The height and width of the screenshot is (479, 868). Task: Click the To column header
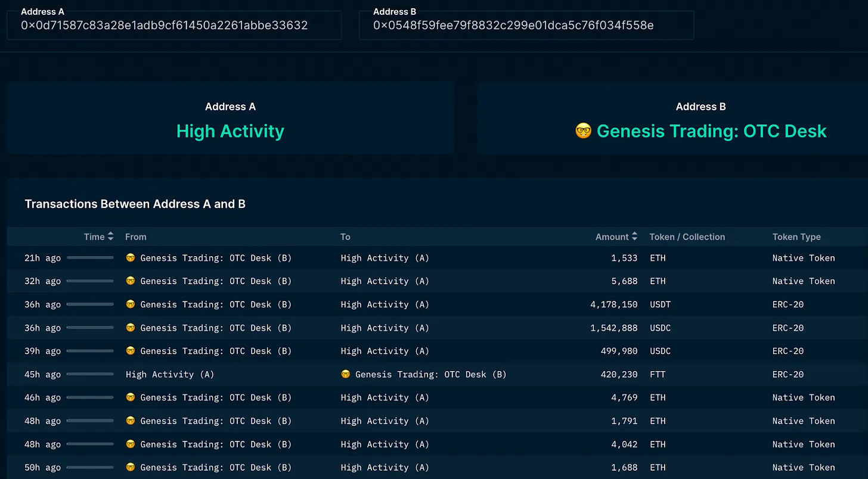pos(345,237)
